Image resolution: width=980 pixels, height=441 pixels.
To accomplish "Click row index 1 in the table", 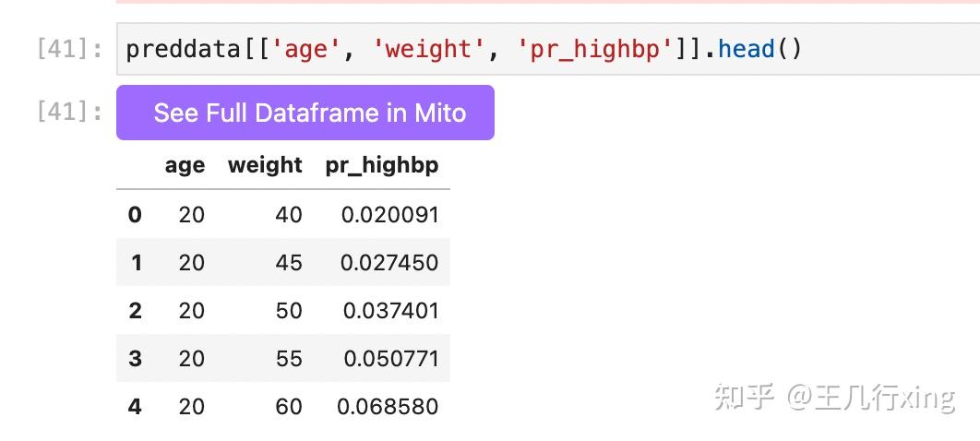I will pos(136,263).
